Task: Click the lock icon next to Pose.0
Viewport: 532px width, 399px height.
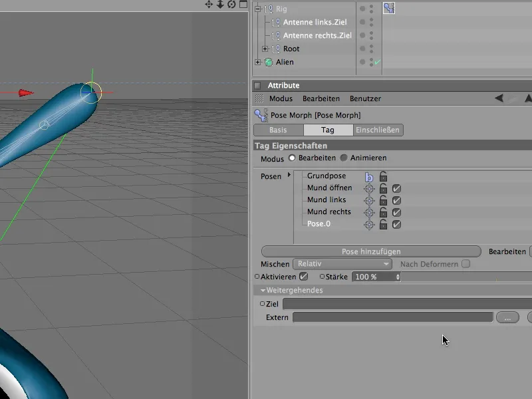Action: click(x=383, y=224)
